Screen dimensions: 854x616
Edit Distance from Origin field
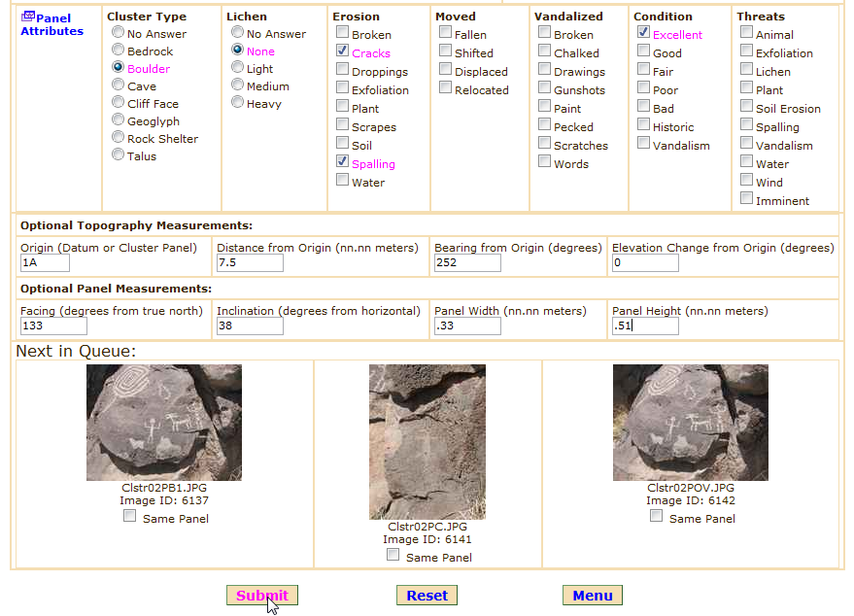[x=250, y=263]
